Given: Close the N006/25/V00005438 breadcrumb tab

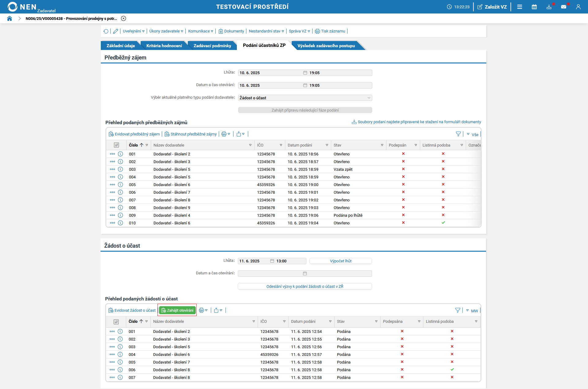Looking at the screenshot, I should coord(123,18).
